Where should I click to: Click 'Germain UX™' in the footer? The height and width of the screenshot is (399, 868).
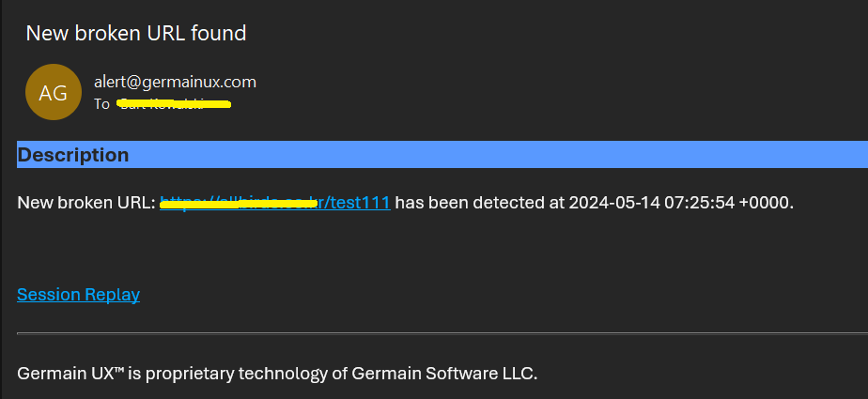tap(70, 373)
